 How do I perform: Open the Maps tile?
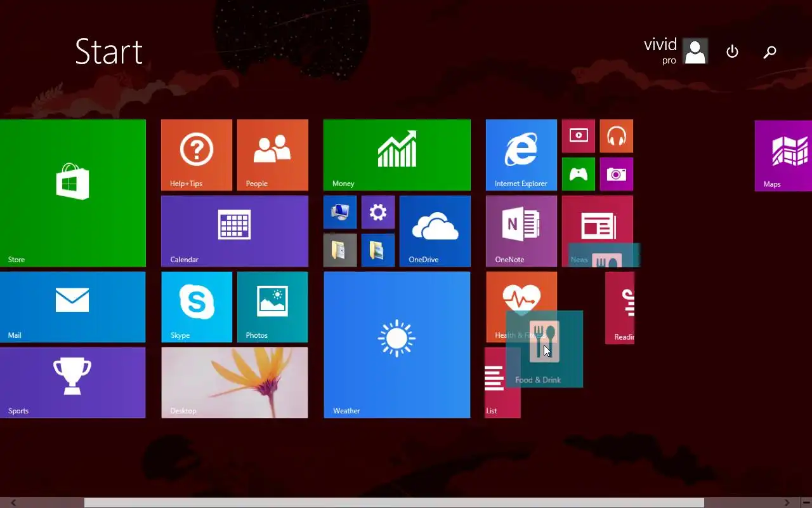coord(783,156)
